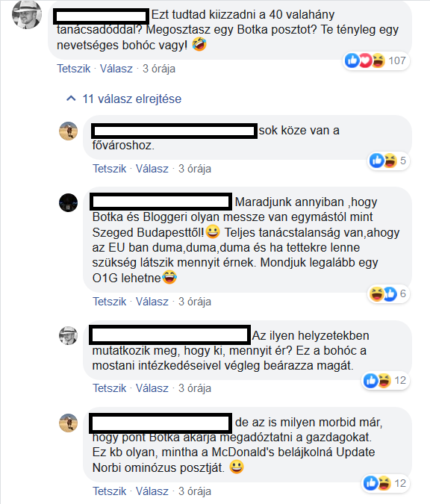Image resolution: width=430 pixels, height=504 pixels.
Task: Open the dark avatar beside the 'Maradjunk annyiban' reply
Action: click(69, 203)
